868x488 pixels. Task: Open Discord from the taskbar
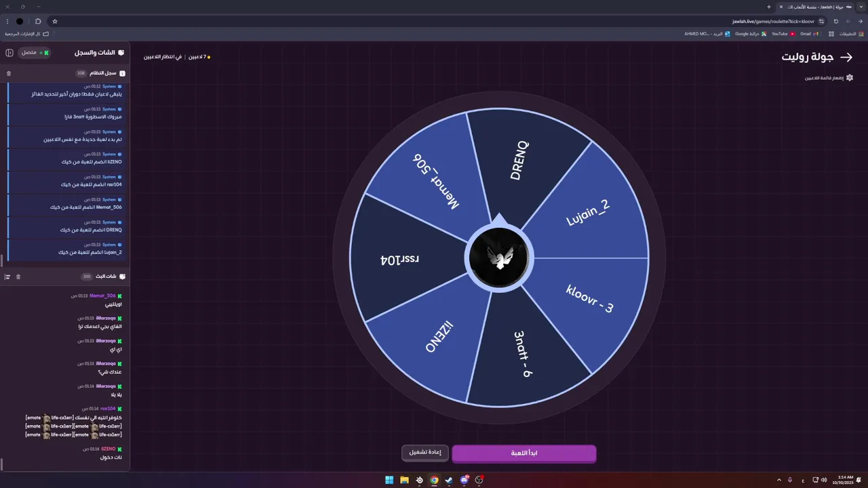click(465, 480)
